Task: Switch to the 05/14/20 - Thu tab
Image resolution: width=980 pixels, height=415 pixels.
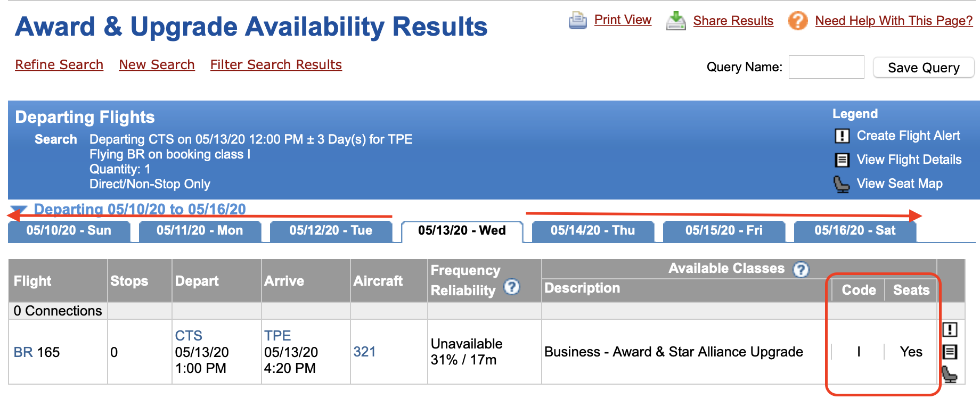Action: [593, 231]
